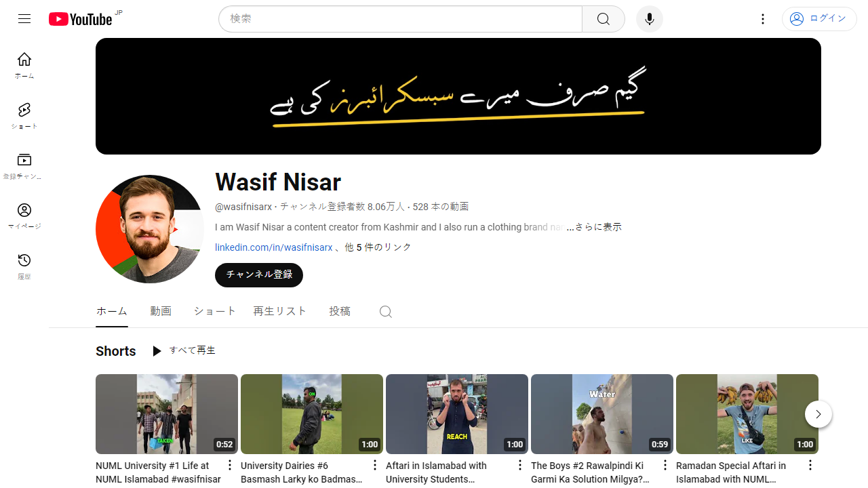Open ショート in the left sidebar
Screen dimensions: 868x488
(x=24, y=116)
